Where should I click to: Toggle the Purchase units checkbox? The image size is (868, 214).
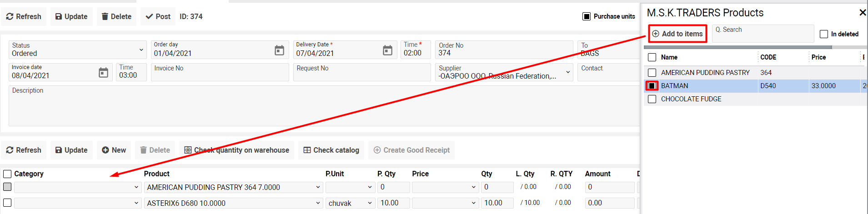[587, 16]
